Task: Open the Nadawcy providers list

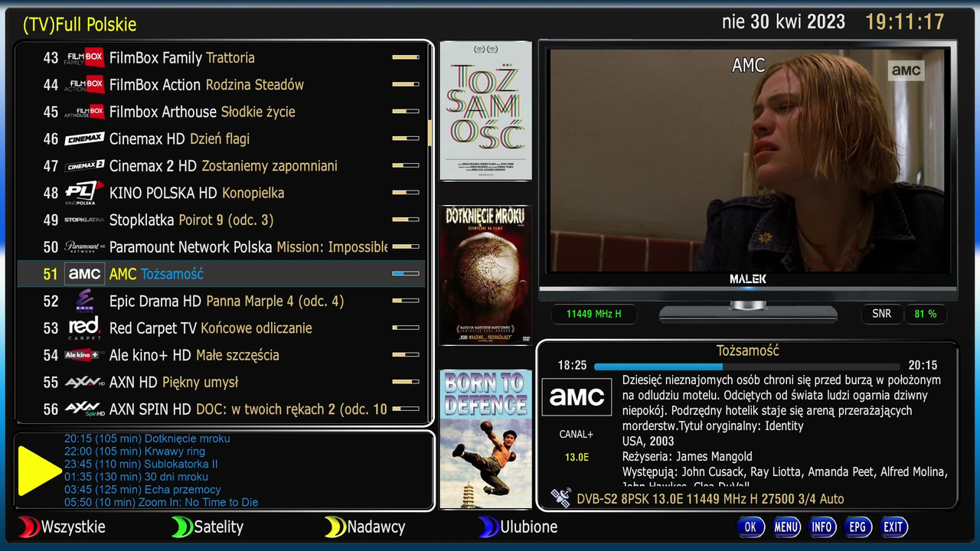Action: (x=376, y=527)
